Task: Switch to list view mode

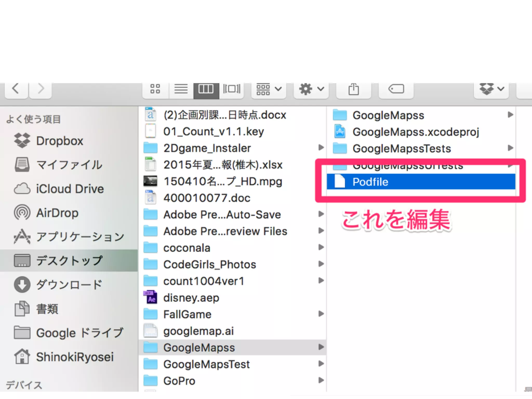Action: 181,89
